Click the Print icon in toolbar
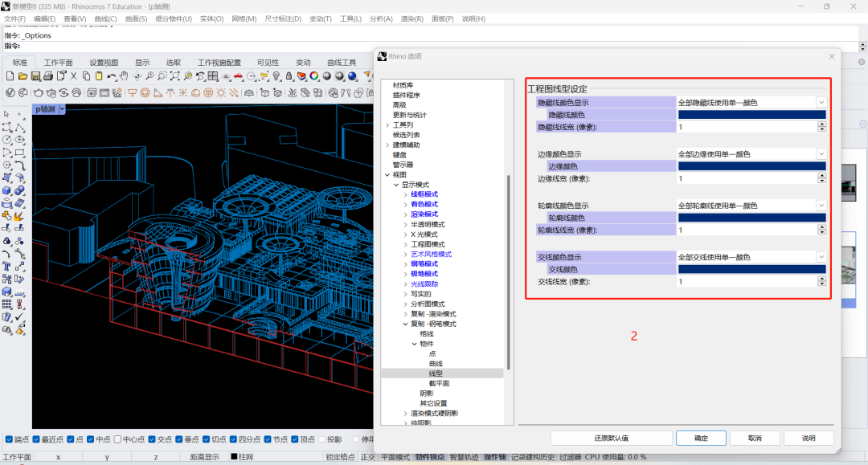The width and height of the screenshot is (868, 465). [x=48, y=76]
